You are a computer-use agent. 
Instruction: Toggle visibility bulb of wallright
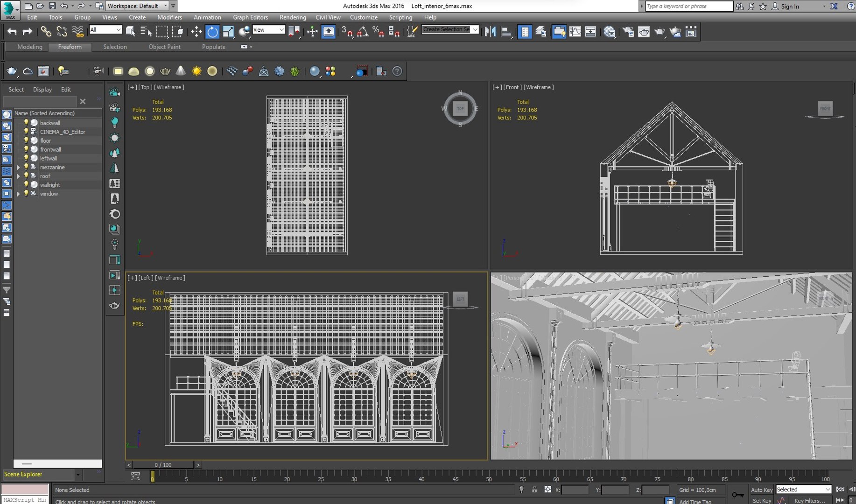[26, 185]
